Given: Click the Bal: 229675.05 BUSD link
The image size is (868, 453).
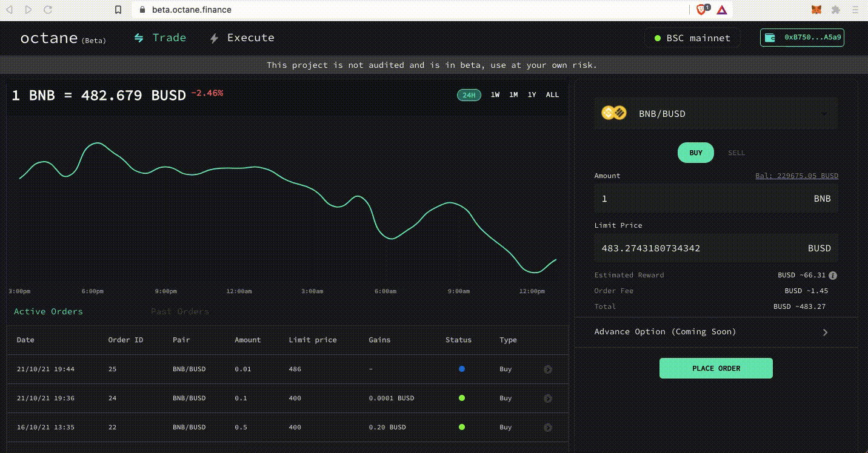Looking at the screenshot, I should click(x=796, y=176).
